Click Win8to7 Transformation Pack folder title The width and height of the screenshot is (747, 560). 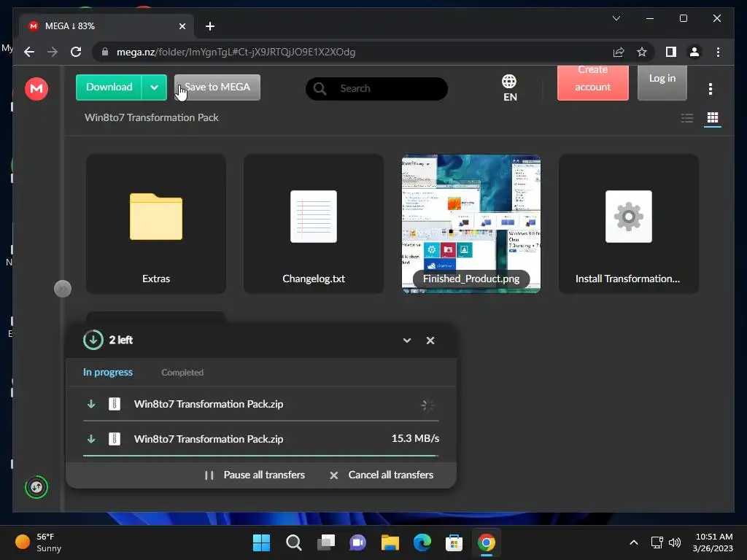[152, 117]
